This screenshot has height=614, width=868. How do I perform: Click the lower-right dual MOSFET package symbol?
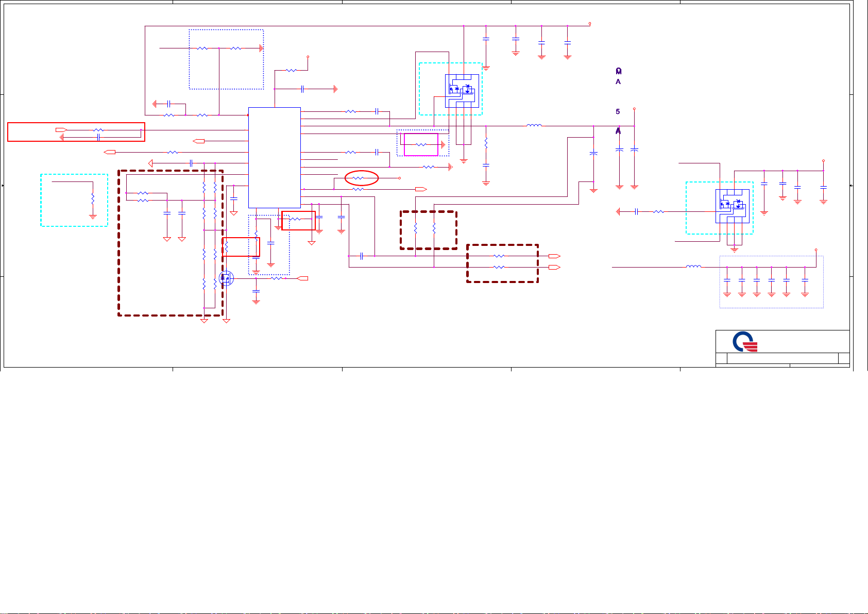732,206
